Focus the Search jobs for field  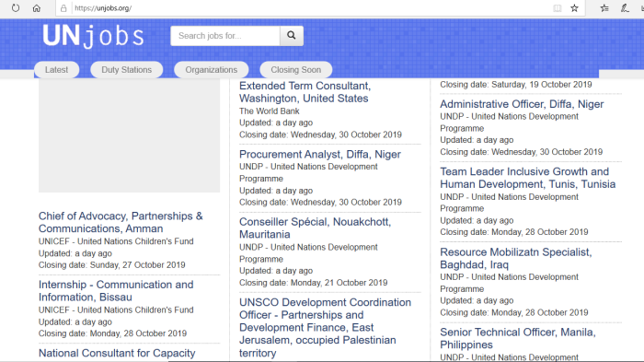pyautogui.click(x=225, y=36)
